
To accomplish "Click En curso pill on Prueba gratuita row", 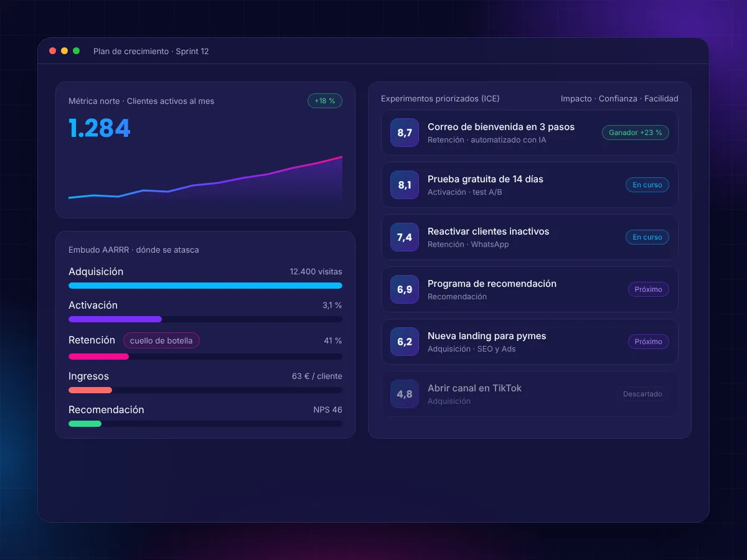I will [x=647, y=185].
